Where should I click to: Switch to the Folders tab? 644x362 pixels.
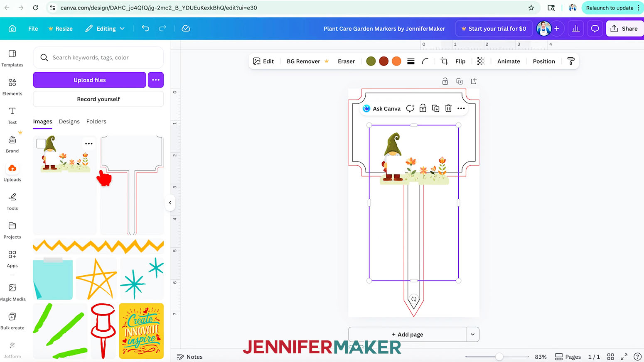coord(96,122)
